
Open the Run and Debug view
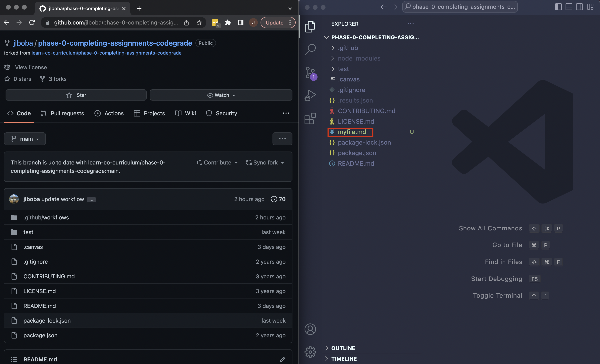310,95
